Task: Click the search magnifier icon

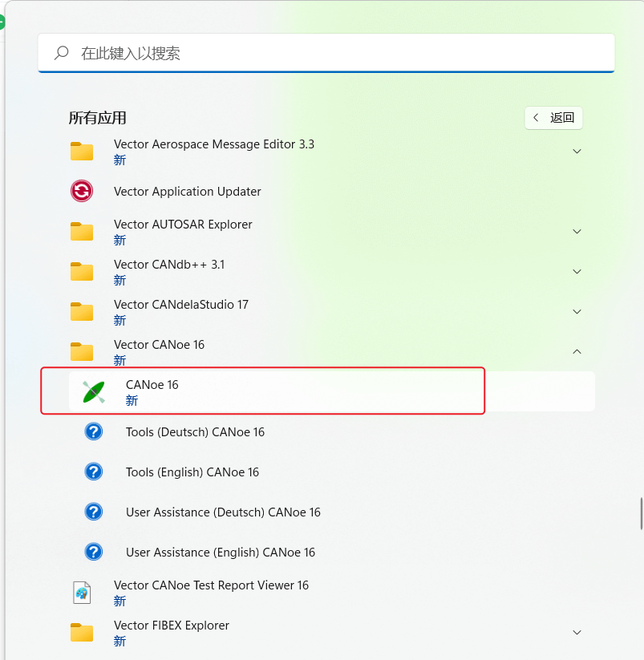Action: click(62, 53)
